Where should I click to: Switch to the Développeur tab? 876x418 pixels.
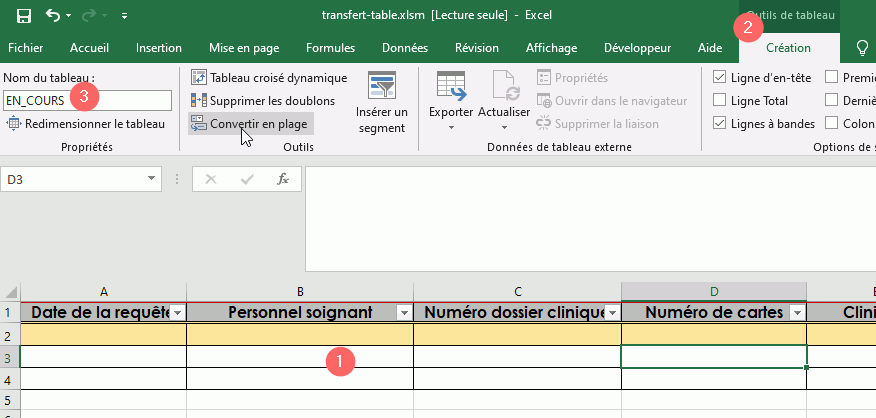point(637,48)
